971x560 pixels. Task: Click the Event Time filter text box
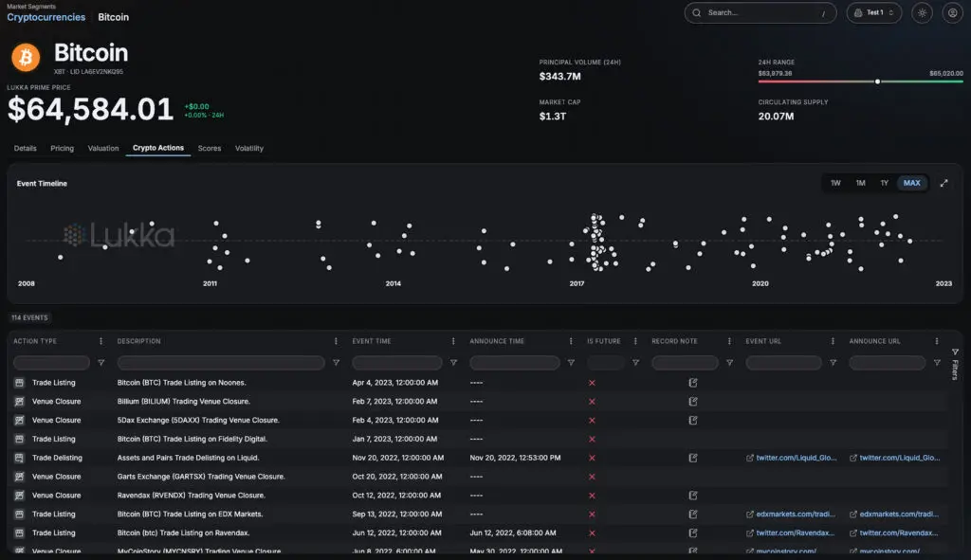pos(397,363)
